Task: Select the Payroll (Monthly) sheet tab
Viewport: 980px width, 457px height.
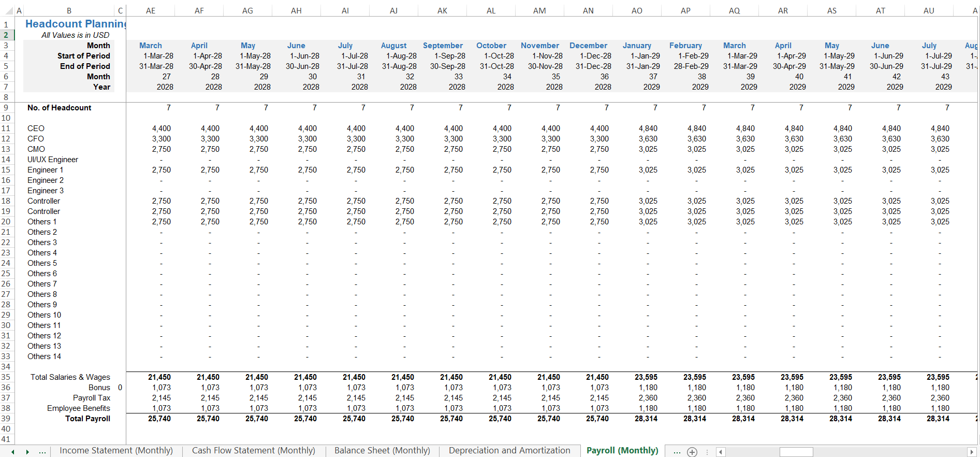Action: point(622,451)
